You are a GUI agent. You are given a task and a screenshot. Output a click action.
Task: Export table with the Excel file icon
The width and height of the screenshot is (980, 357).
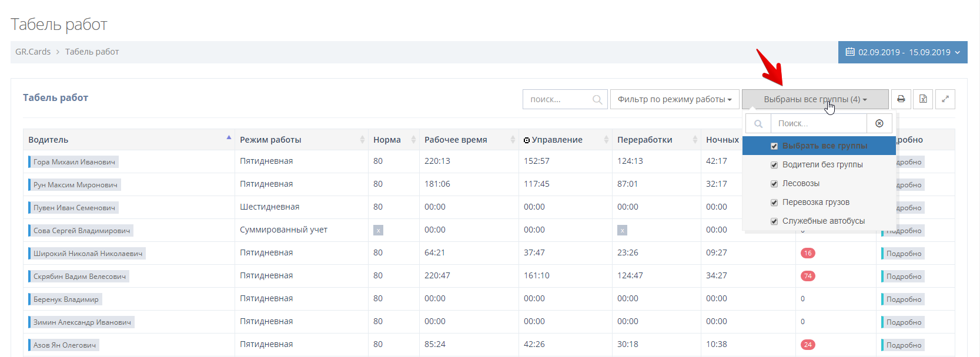click(x=923, y=99)
